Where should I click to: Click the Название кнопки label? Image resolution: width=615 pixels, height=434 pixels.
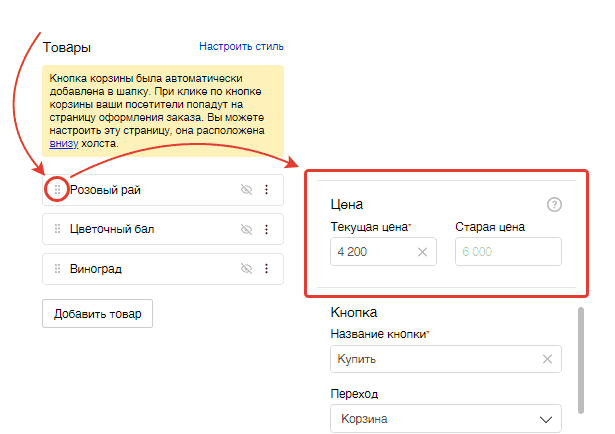(x=378, y=334)
